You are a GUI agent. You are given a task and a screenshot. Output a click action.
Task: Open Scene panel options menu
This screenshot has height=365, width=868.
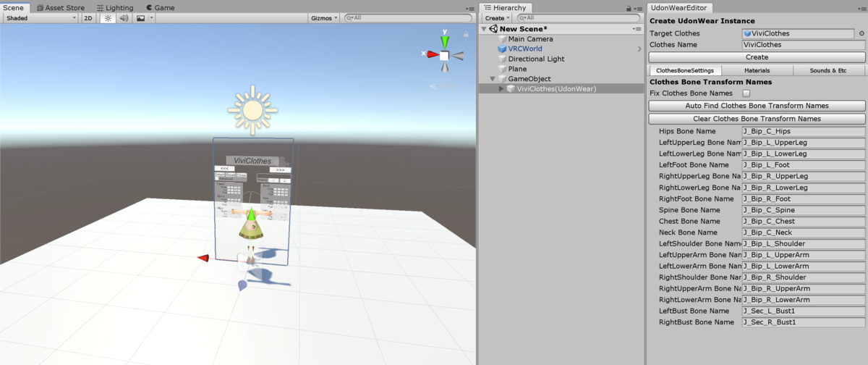[470, 8]
